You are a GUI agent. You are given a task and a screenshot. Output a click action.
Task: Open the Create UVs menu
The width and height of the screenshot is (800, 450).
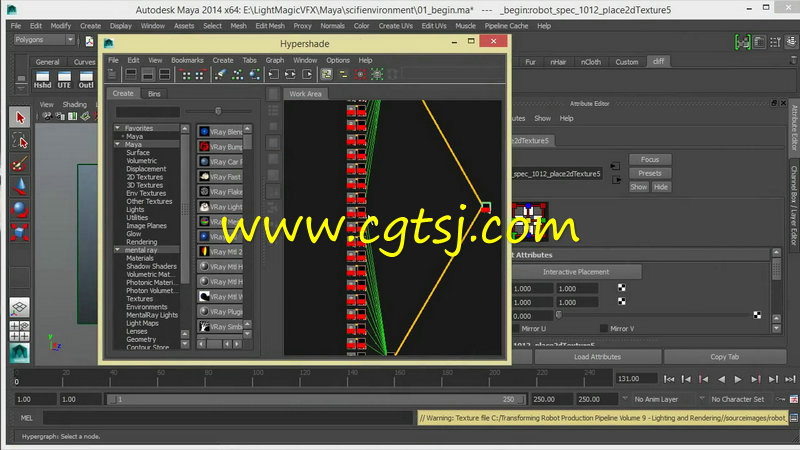[x=395, y=26]
